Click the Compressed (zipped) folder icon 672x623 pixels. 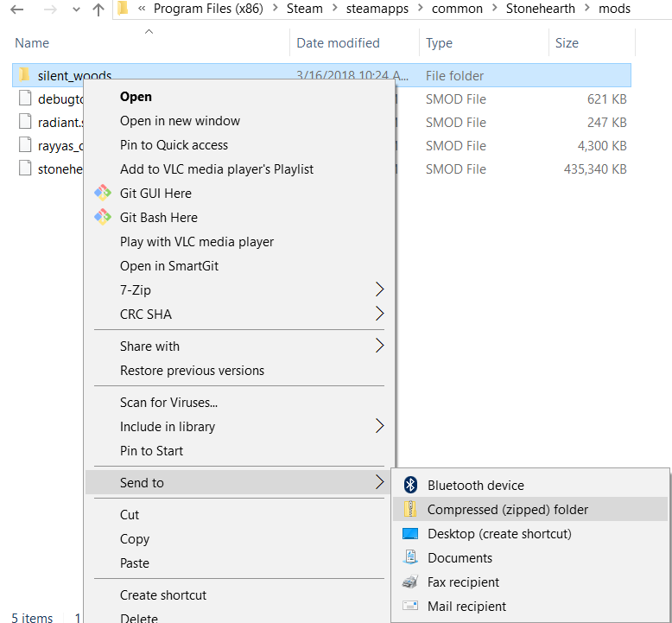(x=410, y=509)
